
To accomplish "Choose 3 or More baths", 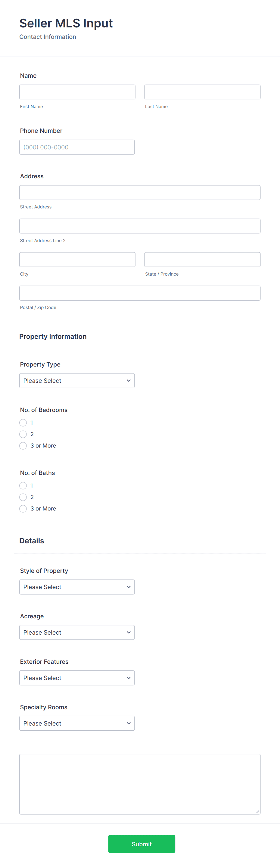I will click(x=23, y=508).
